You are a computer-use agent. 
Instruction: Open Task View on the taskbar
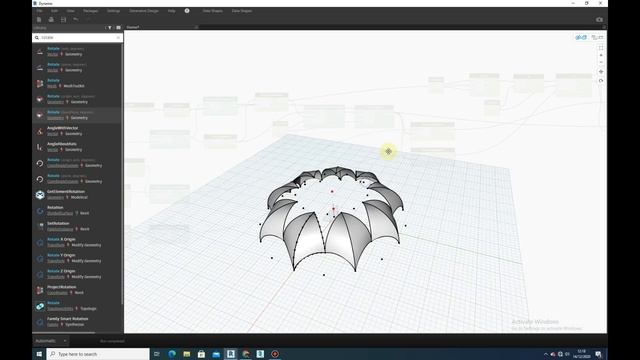[x=157, y=354]
